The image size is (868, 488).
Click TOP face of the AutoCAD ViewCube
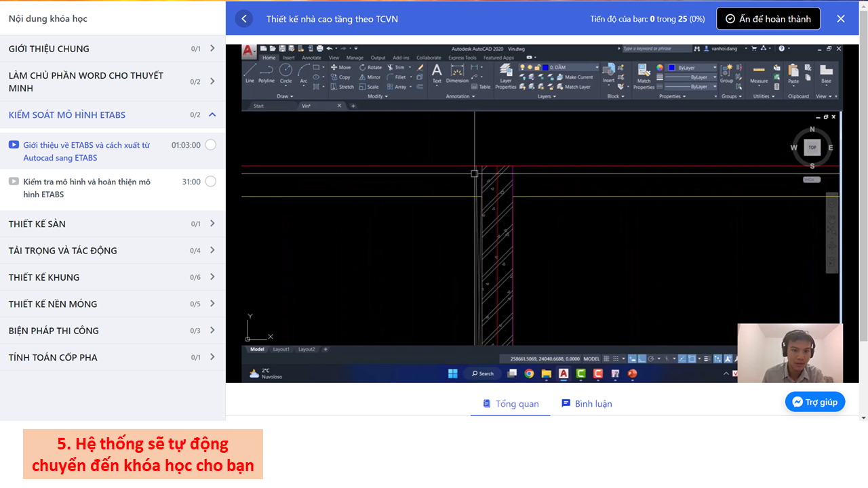pyautogui.click(x=812, y=147)
